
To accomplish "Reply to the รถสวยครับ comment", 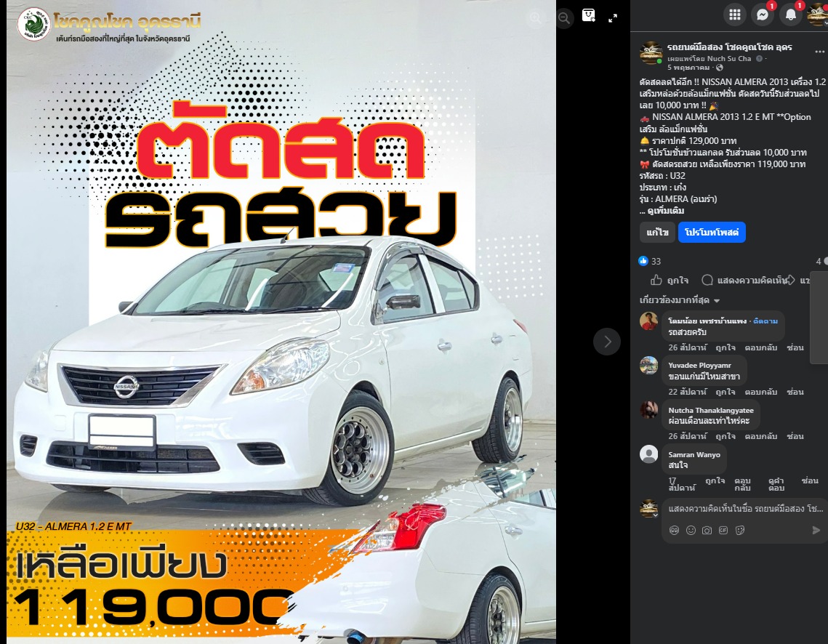I will coord(761,347).
